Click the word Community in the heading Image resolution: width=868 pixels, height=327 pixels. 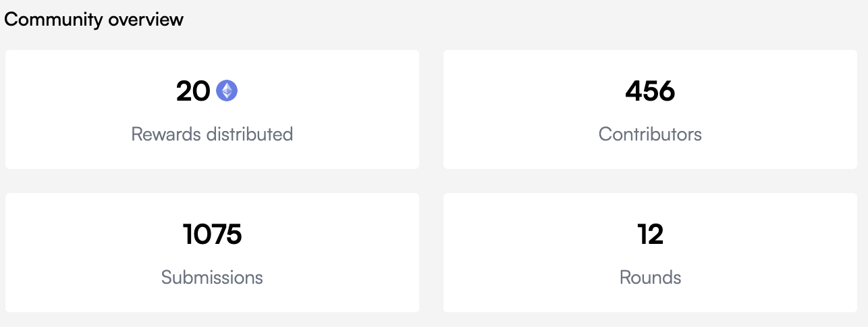pyautogui.click(x=53, y=19)
